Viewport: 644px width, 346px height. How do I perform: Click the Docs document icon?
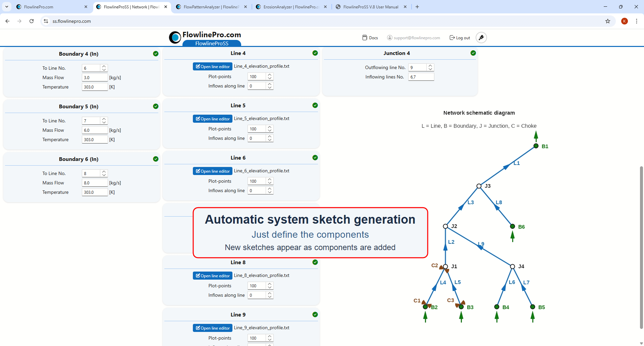click(x=365, y=38)
